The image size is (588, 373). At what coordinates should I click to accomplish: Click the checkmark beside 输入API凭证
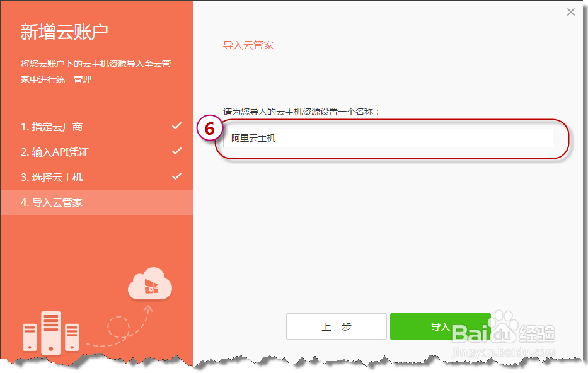pos(176,151)
